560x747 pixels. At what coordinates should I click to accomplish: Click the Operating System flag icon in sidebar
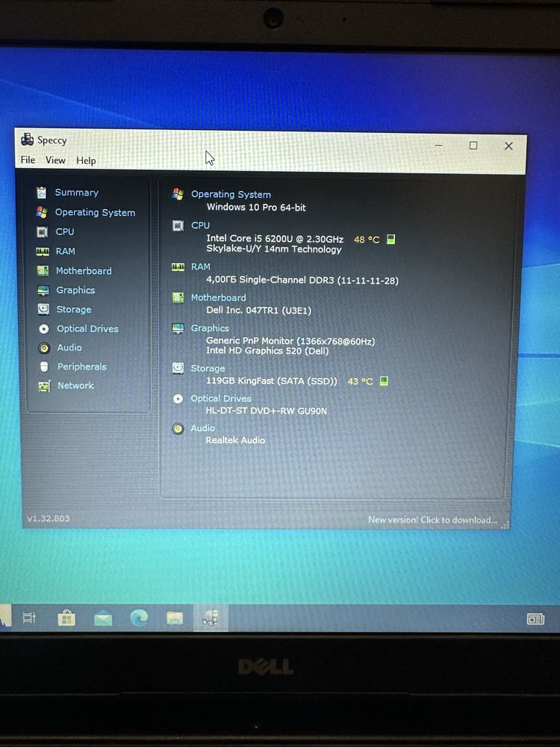(x=42, y=212)
